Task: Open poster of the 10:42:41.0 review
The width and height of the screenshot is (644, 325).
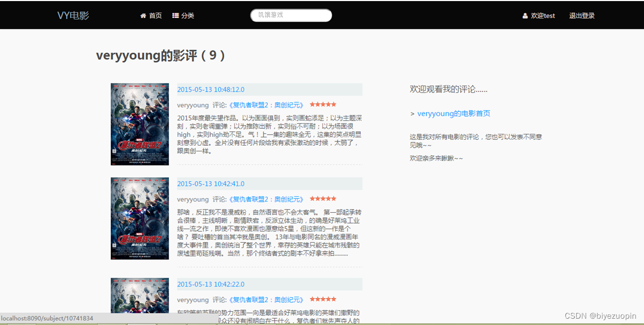Action: click(x=140, y=218)
